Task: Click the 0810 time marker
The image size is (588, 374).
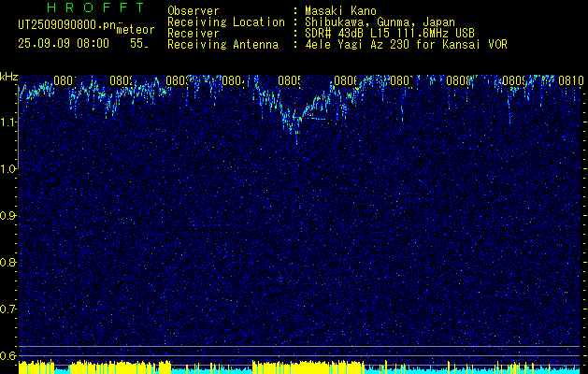Action: pyautogui.click(x=571, y=80)
